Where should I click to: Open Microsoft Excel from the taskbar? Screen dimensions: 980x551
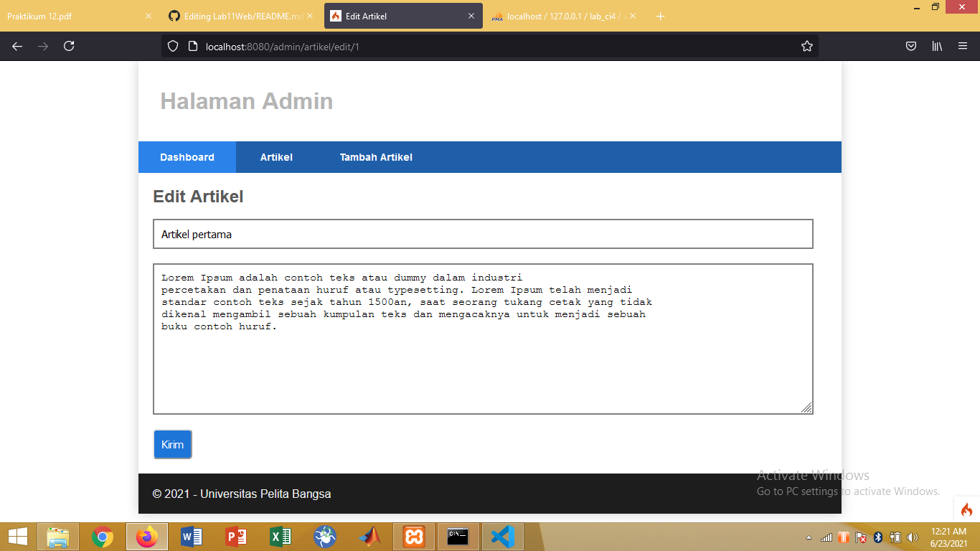click(280, 536)
